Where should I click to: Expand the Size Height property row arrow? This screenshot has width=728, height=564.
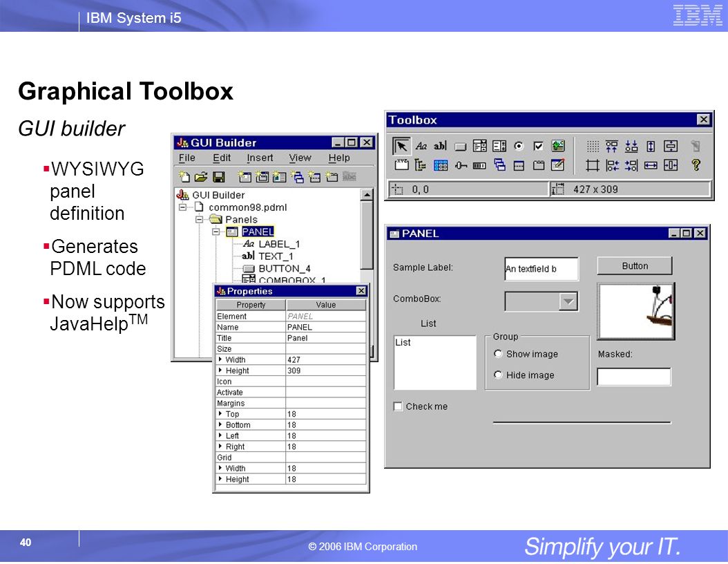[x=220, y=370]
